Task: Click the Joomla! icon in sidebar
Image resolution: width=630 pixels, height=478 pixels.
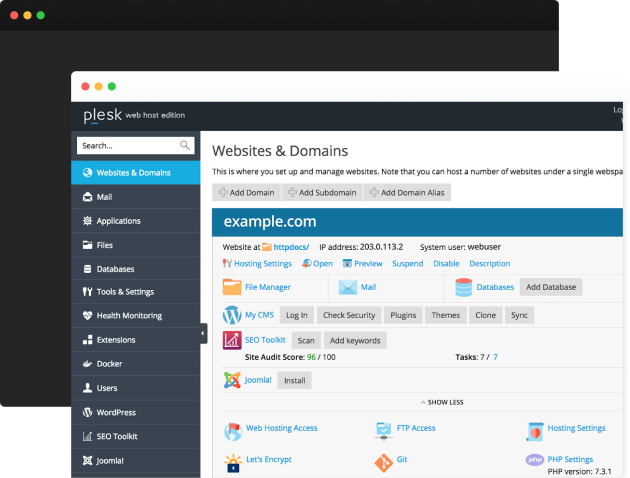Action: pos(87,460)
